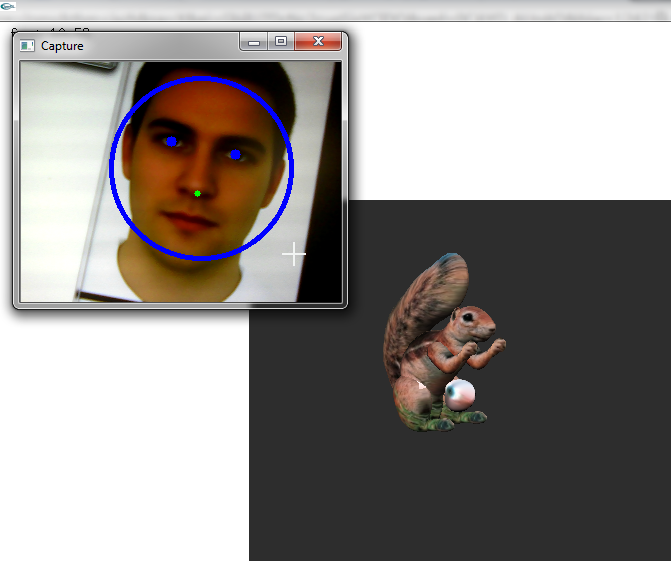Click the squirrel's raised front paws
The width and height of the screenshot is (671, 561).
(492, 348)
